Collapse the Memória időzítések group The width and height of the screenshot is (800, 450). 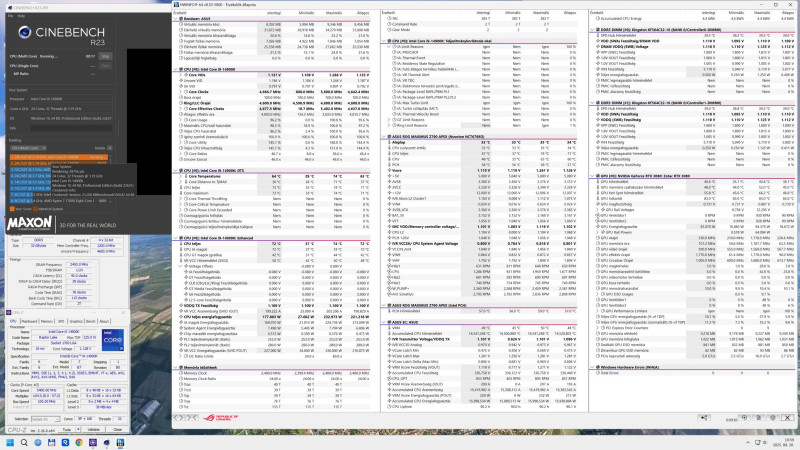[176, 367]
